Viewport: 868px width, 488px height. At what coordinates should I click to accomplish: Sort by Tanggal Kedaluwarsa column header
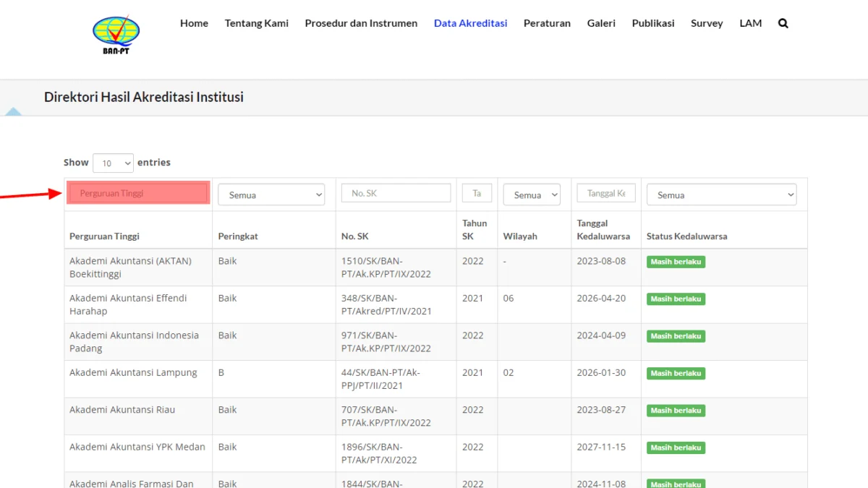click(603, 230)
